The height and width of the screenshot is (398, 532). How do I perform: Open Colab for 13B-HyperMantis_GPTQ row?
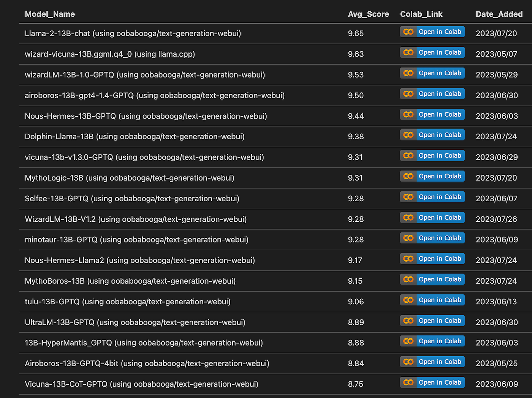click(x=432, y=341)
